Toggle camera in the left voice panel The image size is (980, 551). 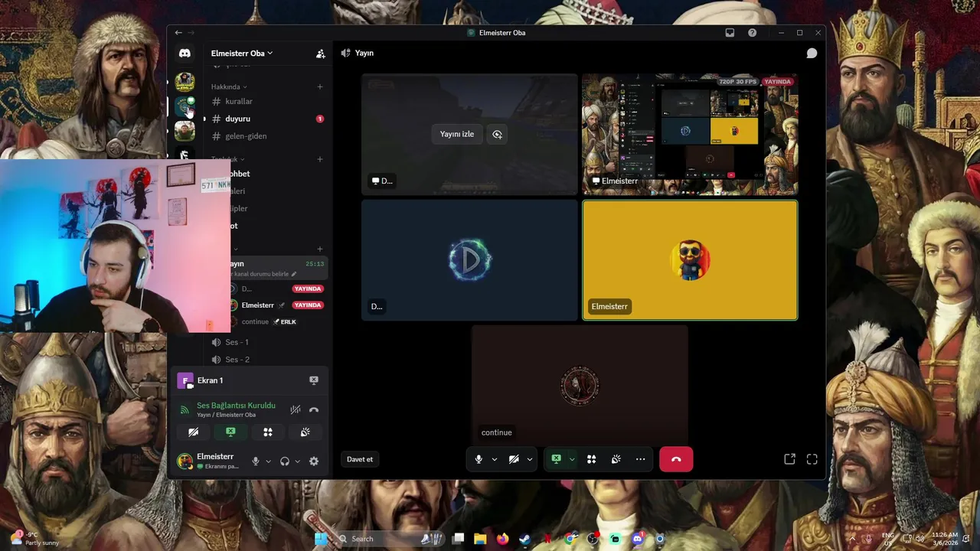point(194,432)
